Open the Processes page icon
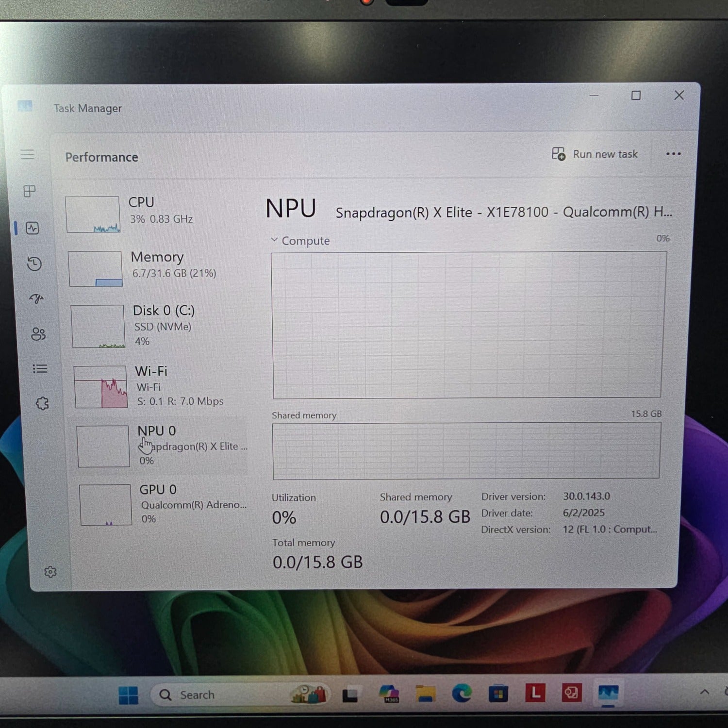Viewport: 728px width, 728px height. tap(30, 191)
